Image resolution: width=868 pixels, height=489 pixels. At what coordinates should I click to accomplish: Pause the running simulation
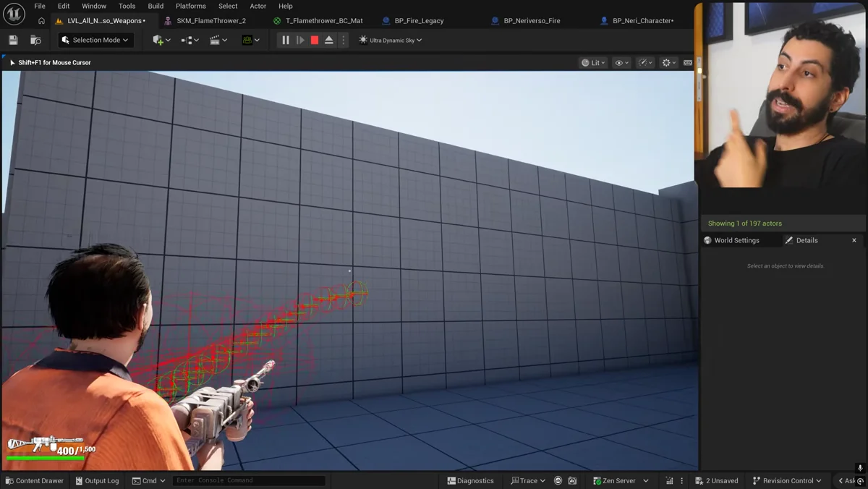click(x=286, y=41)
